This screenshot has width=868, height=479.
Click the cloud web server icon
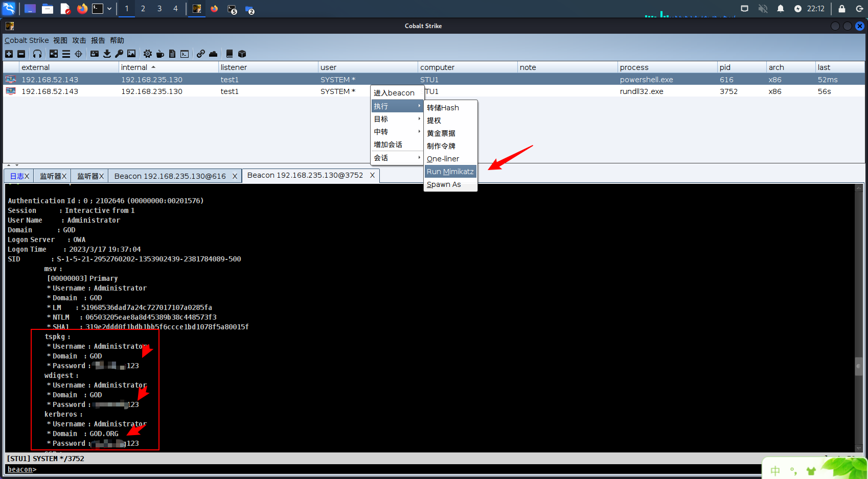(x=213, y=54)
